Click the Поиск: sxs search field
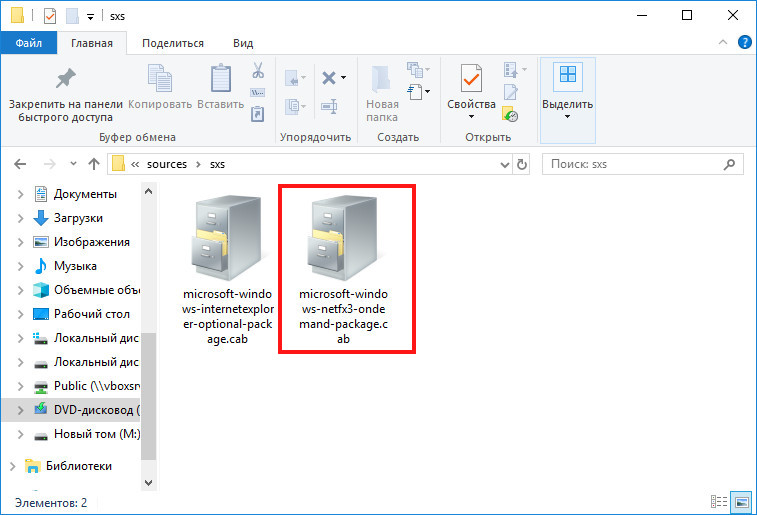The width and height of the screenshot is (757, 515). [642, 165]
